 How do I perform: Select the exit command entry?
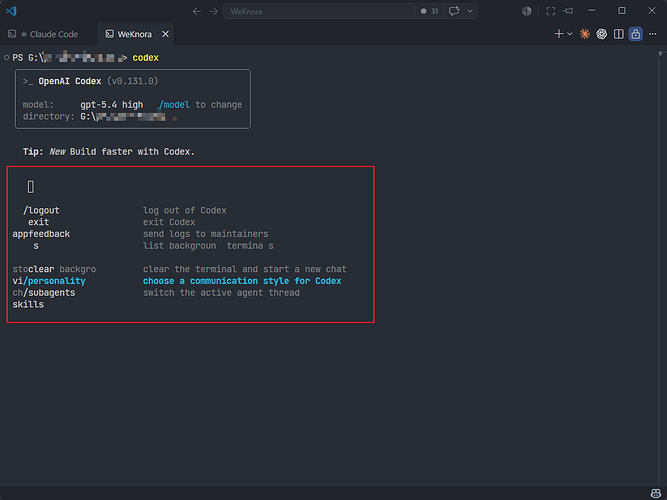click(38, 222)
